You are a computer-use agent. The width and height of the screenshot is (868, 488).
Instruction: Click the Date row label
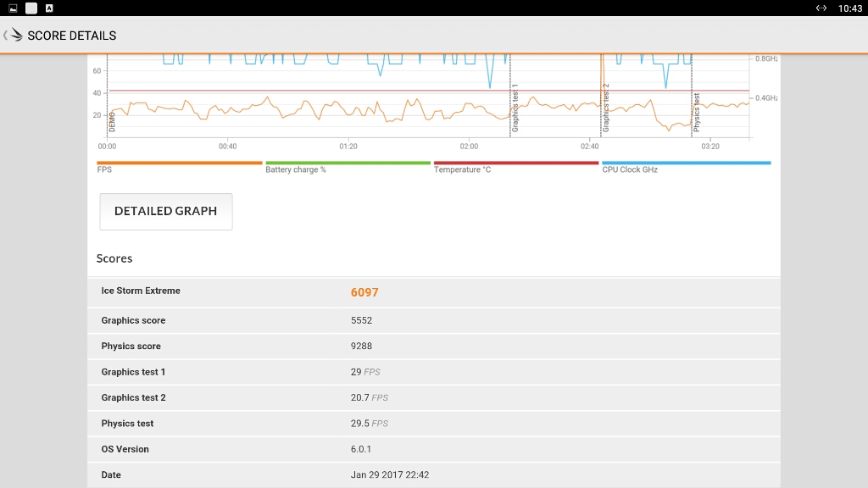point(111,474)
